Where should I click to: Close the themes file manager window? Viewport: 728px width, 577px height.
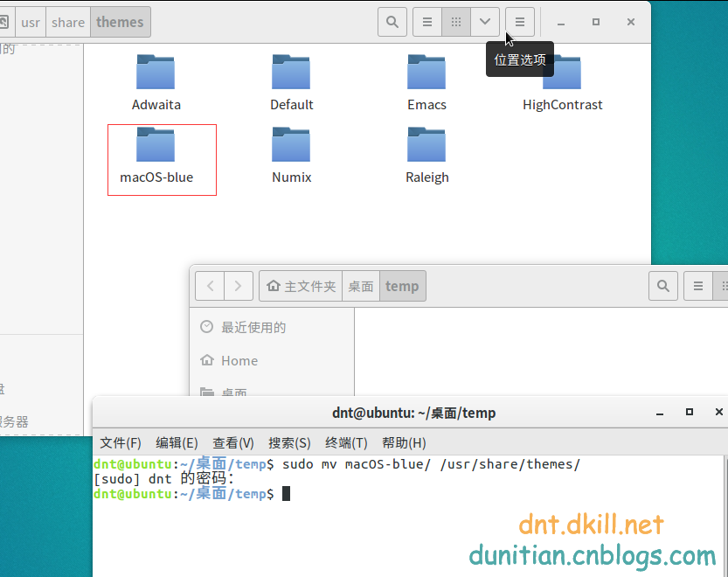(630, 22)
